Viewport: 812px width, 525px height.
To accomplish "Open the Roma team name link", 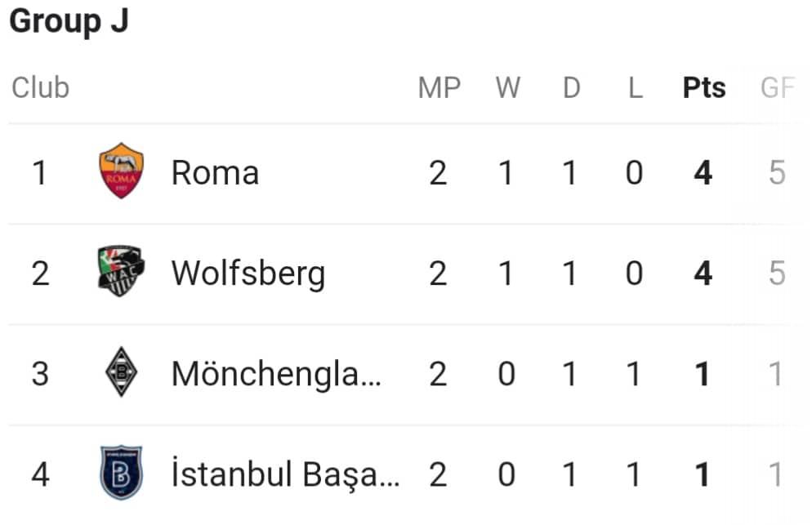I will coord(215,172).
